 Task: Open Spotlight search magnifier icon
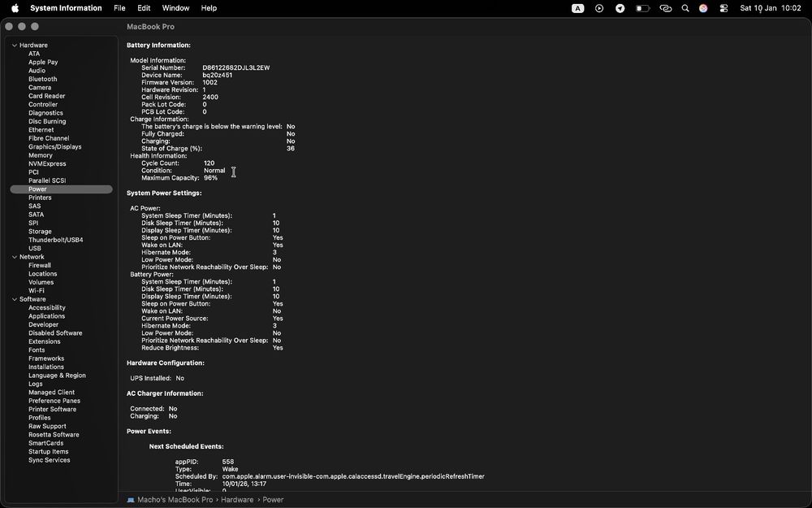pyautogui.click(x=685, y=8)
